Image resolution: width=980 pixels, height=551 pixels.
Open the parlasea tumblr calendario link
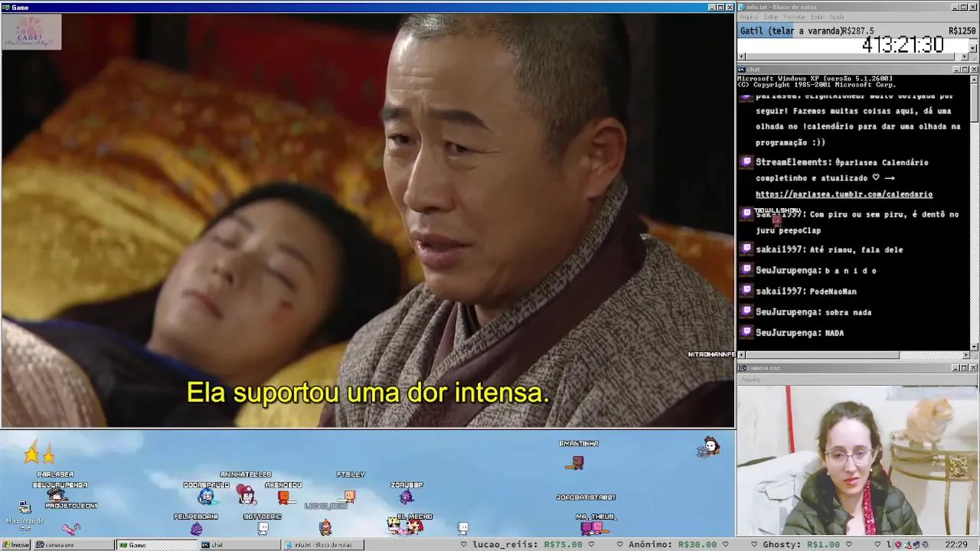point(844,194)
